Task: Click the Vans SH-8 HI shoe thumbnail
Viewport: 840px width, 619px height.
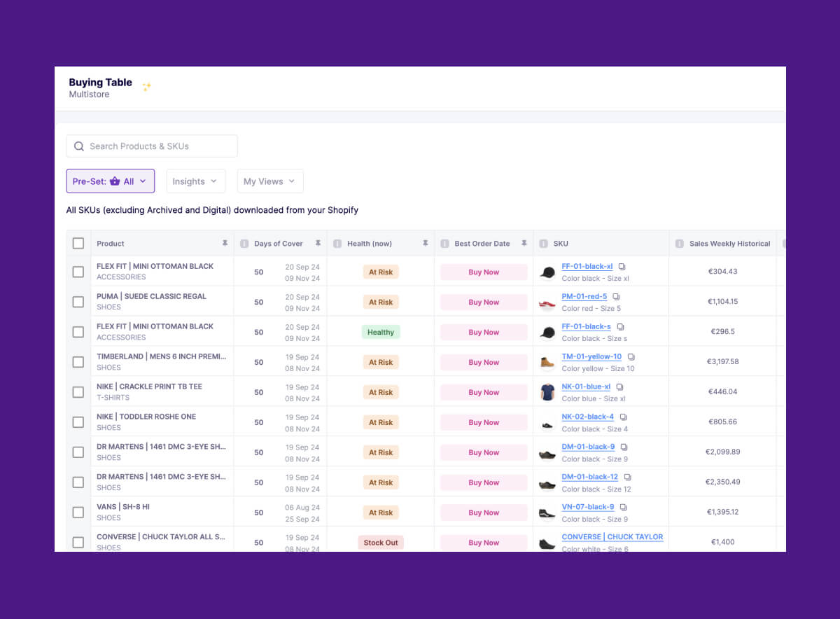Action: 547,513
